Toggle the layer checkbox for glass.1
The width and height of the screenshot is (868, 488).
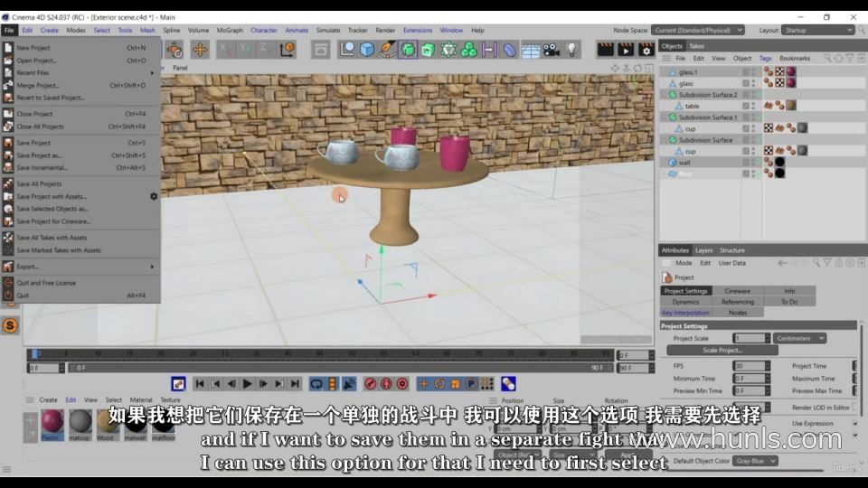click(x=746, y=71)
